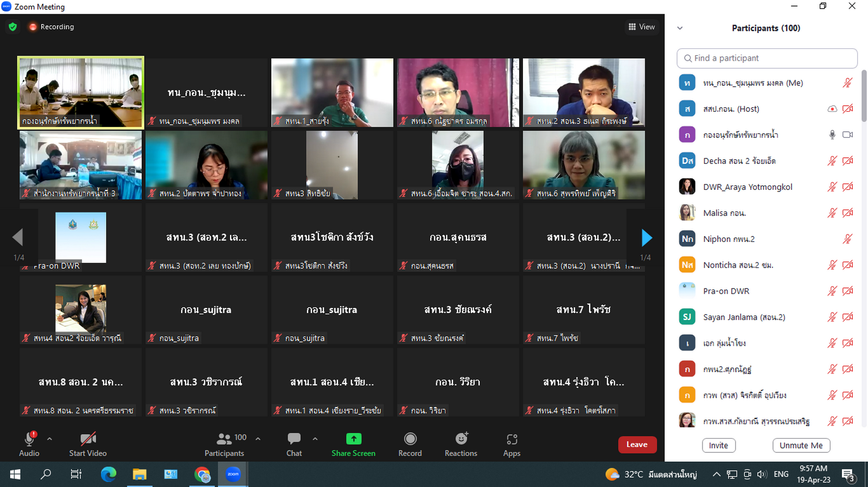Open Microsoft Edge from the taskbar
The height and width of the screenshot is (487, 868).
click(108, 475)
